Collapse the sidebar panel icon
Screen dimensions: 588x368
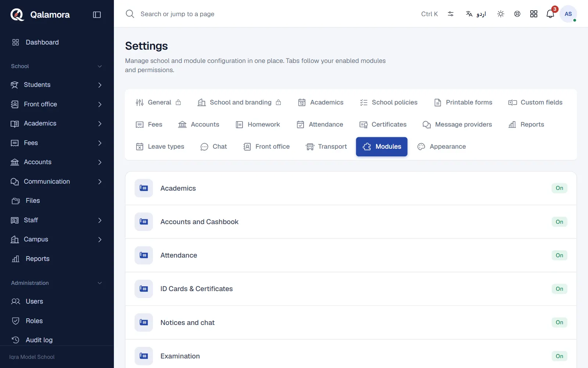(x=97, y=15)
